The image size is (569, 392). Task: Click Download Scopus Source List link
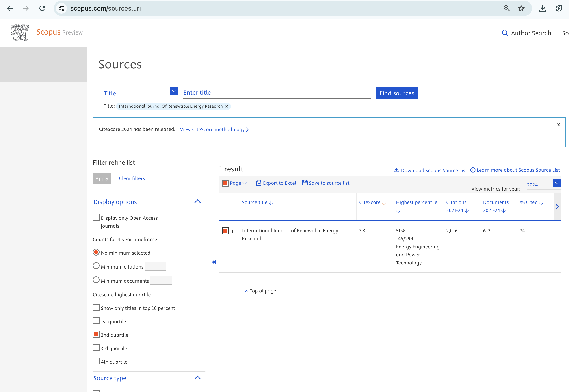point(434,171)
